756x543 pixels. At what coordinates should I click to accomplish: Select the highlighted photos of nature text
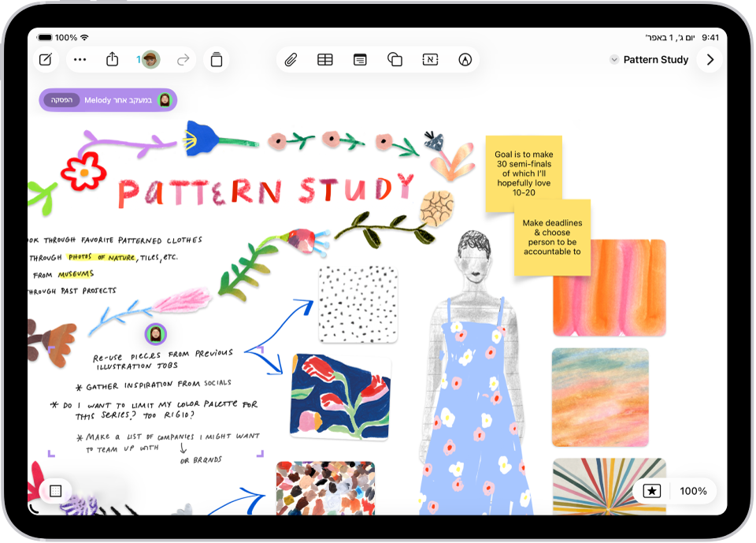point(102,257)
